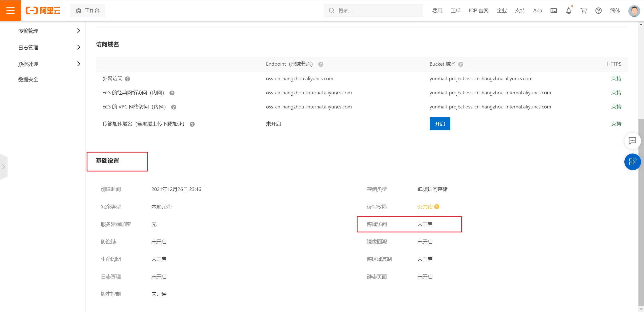Show help for ECS 的经典网络访问
The height and width of the screenshot is (312, 644).
pos(172,93)
